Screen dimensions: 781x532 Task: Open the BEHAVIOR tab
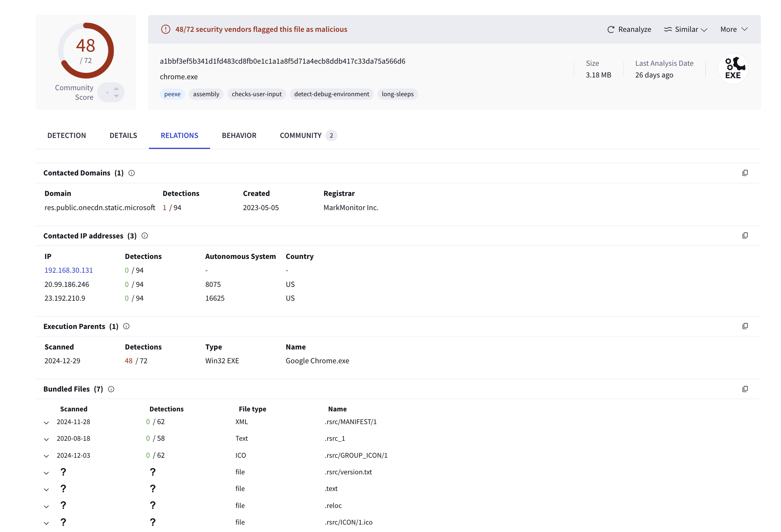point(239,135)
